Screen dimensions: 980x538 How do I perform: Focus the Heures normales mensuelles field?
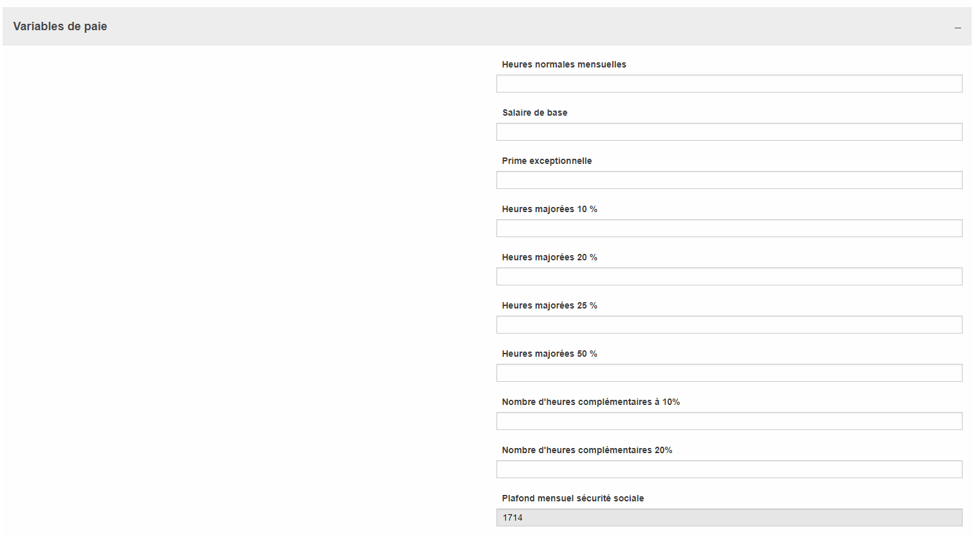pyautogui.click(x=729, y=84)
